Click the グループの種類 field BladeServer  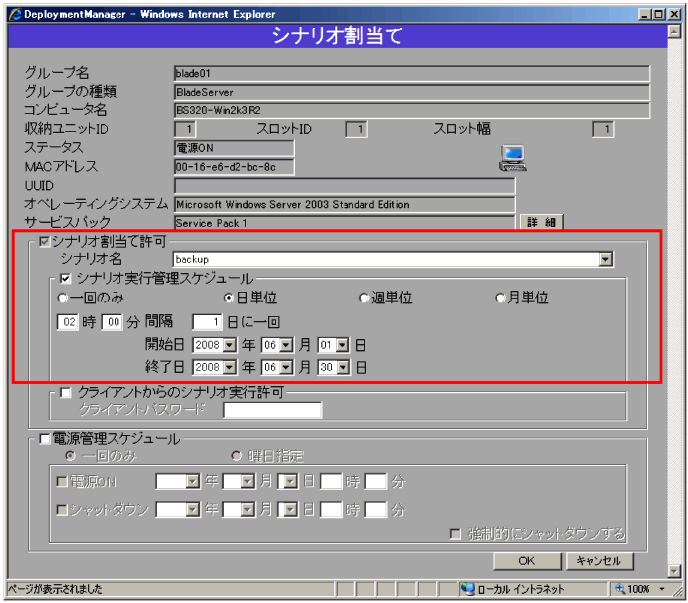pos(412,92)
